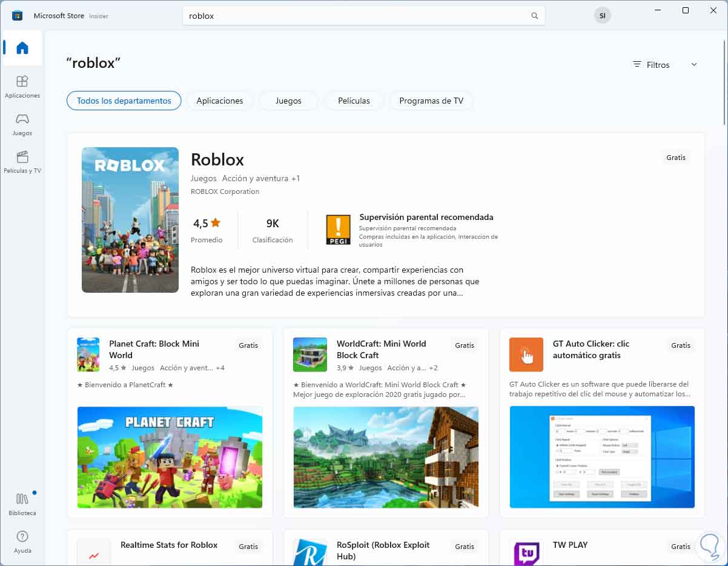Click the TW PLAY app icon
Image resolution: width=728 pixels, height=566 pixels.
click(526, 552)
